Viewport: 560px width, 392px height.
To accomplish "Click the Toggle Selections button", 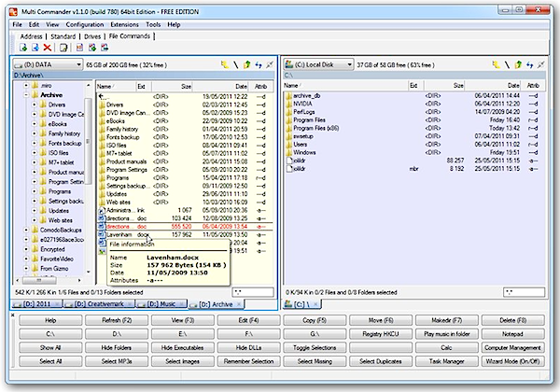I will [314, 346].
